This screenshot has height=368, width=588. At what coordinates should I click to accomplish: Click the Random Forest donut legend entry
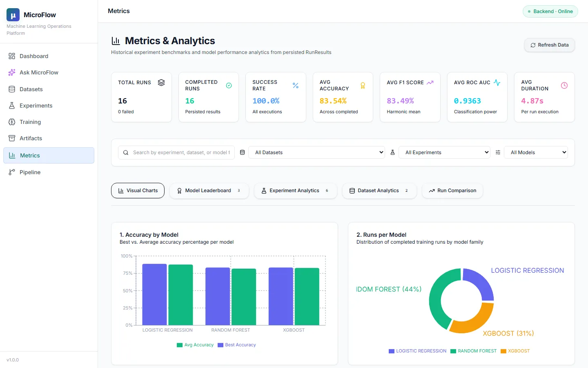[474, 351]
